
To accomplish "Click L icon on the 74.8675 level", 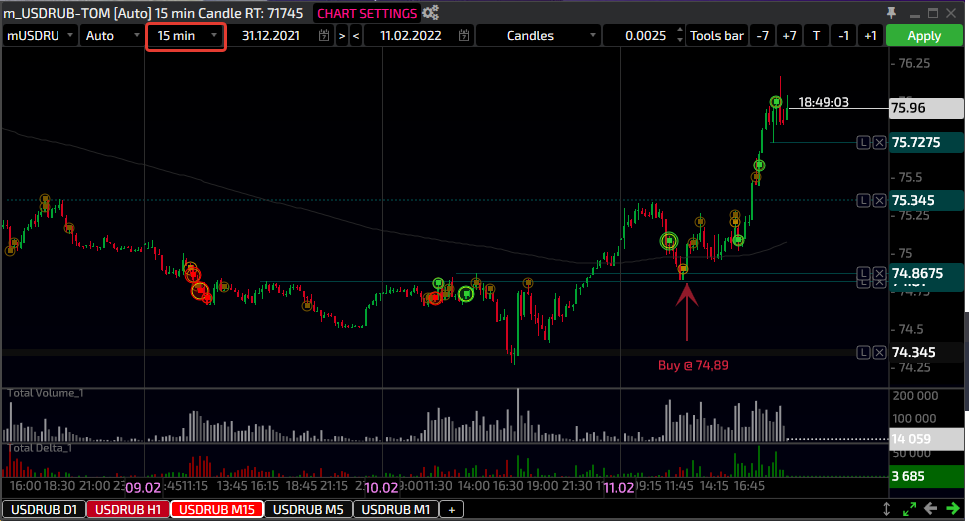I will coord(863,273).
